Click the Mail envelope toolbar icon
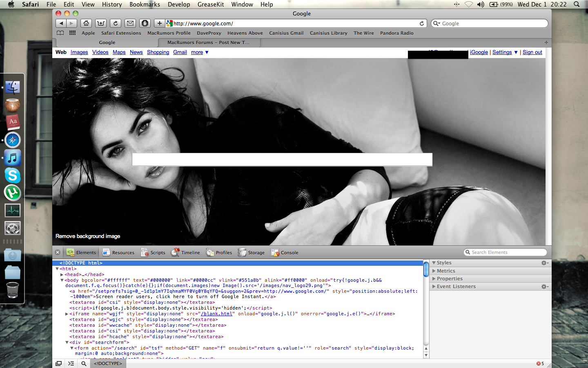 (130, 23)
